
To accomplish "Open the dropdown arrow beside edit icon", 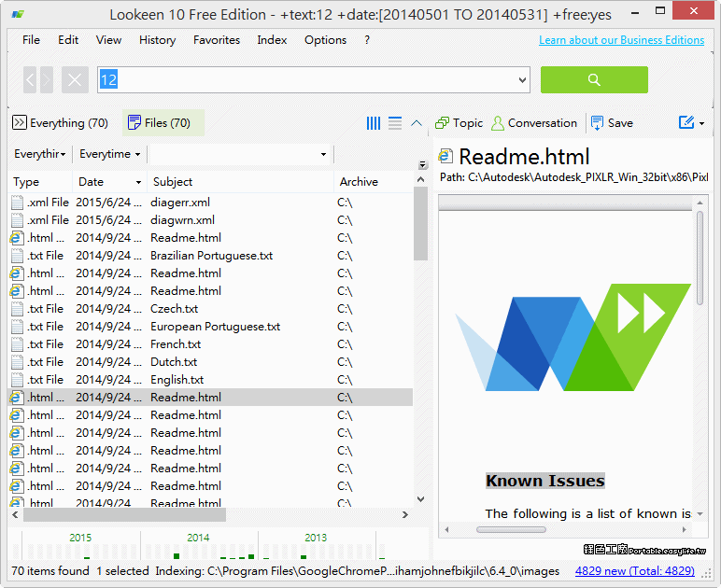I will [x=701, y=123].
